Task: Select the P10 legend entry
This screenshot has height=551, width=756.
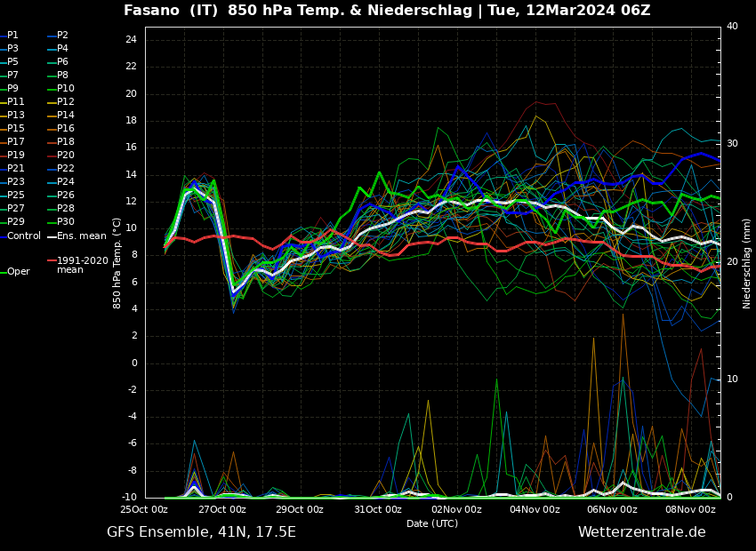Action: pyautogui.click(x=65, y=89)
